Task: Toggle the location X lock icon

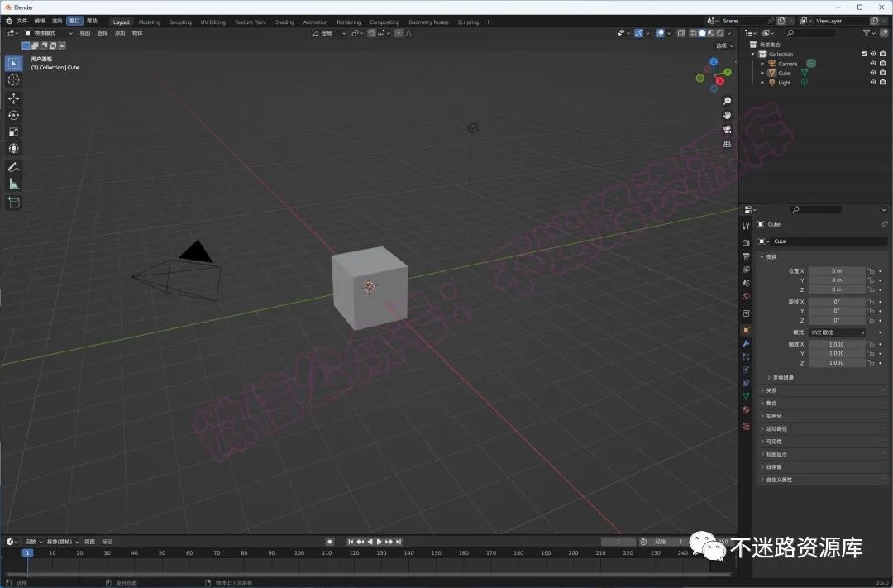Action: click(871, 271)
